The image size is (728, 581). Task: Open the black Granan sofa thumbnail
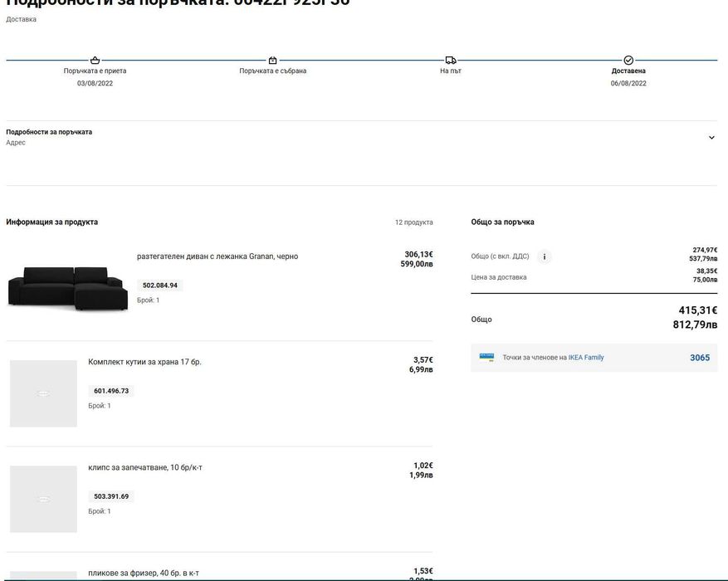point(68,288)
